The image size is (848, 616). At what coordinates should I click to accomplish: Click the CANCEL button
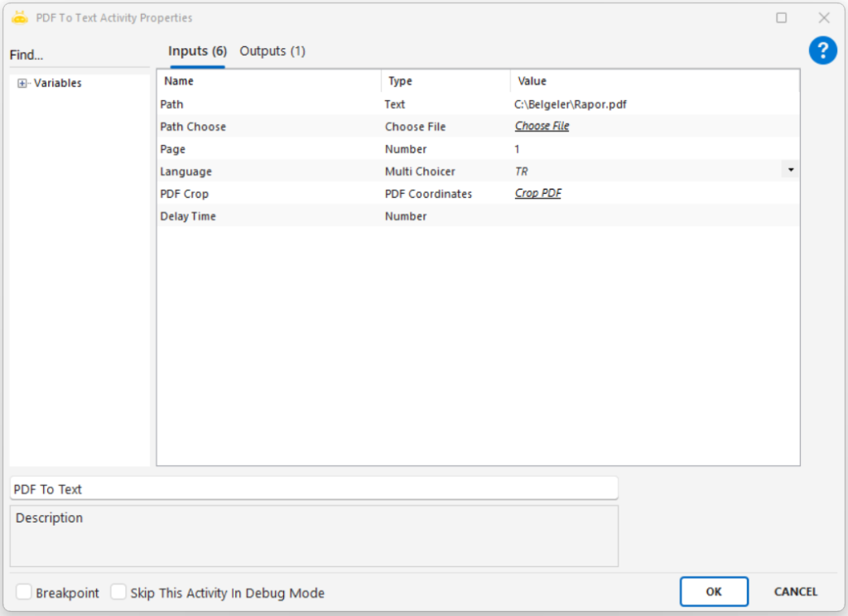(795, 591)
